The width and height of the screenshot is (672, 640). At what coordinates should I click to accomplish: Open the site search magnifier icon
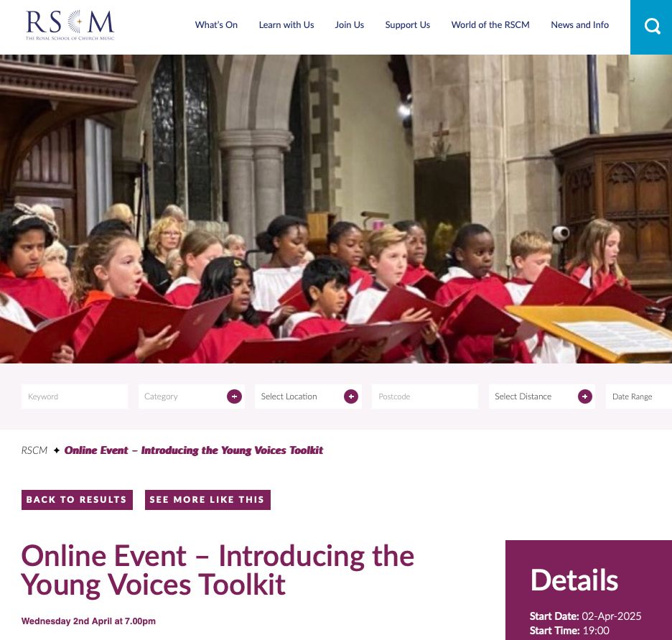[x=652, y=26]
